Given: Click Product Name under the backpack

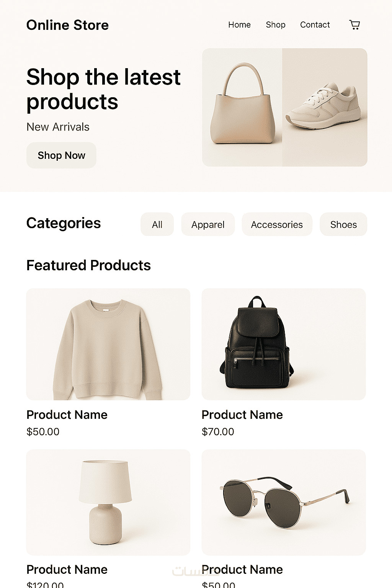Looking at the screenshot, I should tap(242, 415).
